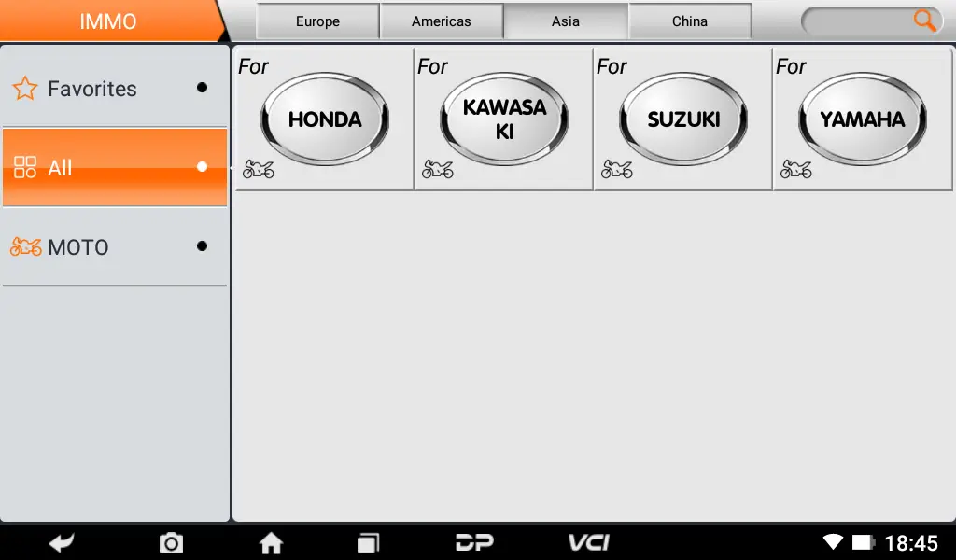
Task: Check VCI connection status icon
Action: [588, 541]
